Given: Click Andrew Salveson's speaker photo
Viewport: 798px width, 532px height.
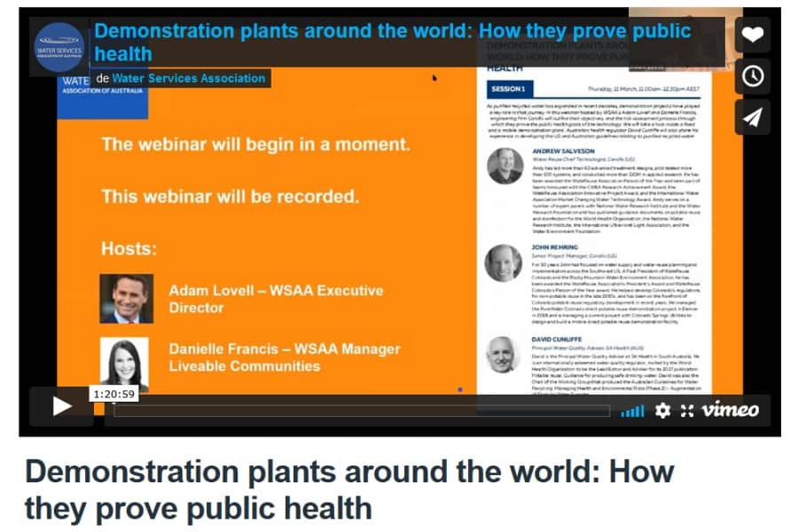Looking at the screenshot, I should (504, 166).
